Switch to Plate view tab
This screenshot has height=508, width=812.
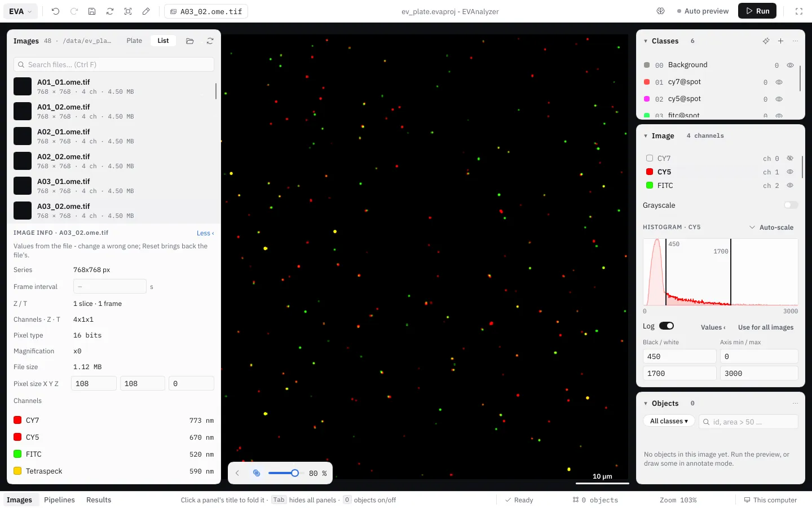[x=134, y=41]
